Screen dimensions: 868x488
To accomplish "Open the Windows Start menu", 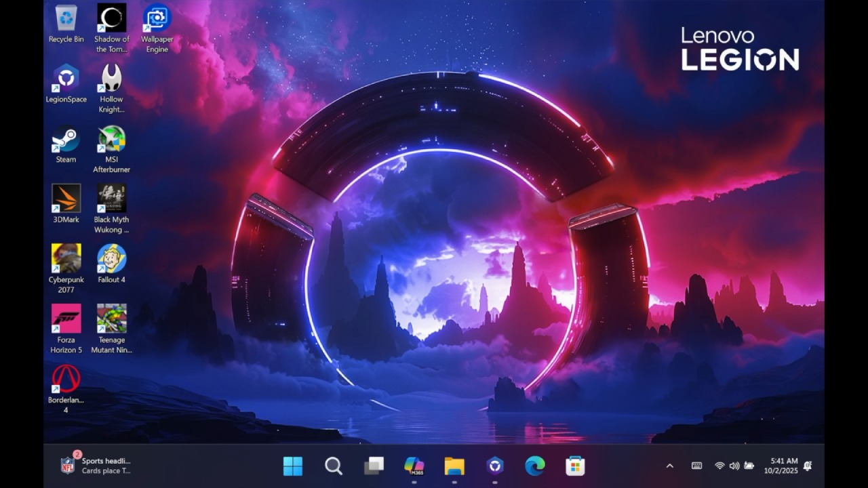I will [293, 466].
